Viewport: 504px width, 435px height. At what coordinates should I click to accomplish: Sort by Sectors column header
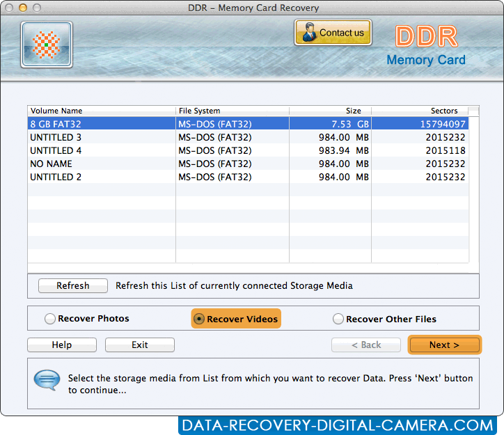[420, 111]
